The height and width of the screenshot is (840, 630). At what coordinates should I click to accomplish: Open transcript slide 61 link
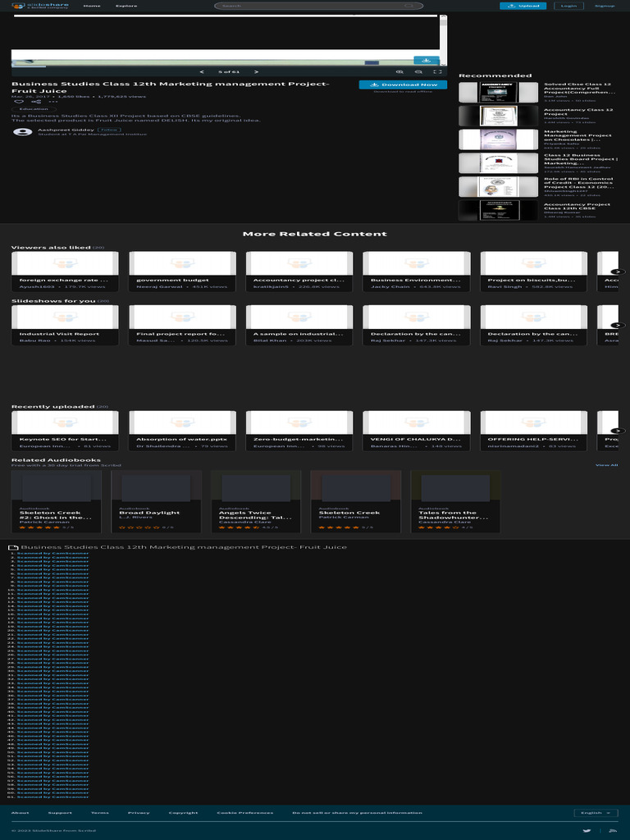coord(53,797)
